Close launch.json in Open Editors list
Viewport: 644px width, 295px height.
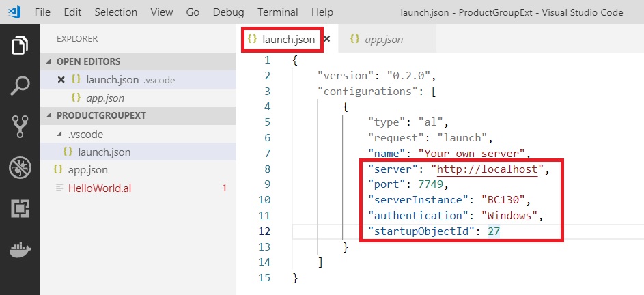[x=61, y=79]
